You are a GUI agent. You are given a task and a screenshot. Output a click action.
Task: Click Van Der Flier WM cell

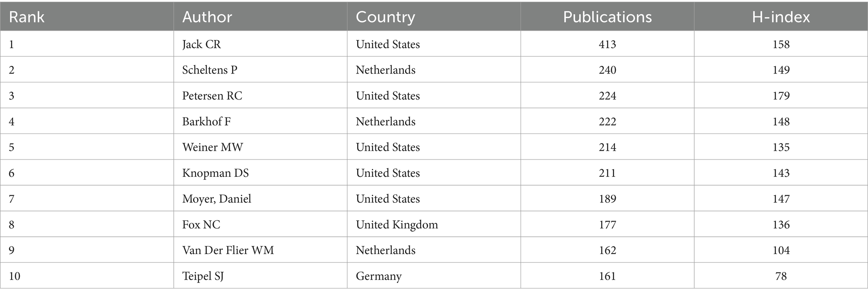pyautogui.click(x=228, y=250)
